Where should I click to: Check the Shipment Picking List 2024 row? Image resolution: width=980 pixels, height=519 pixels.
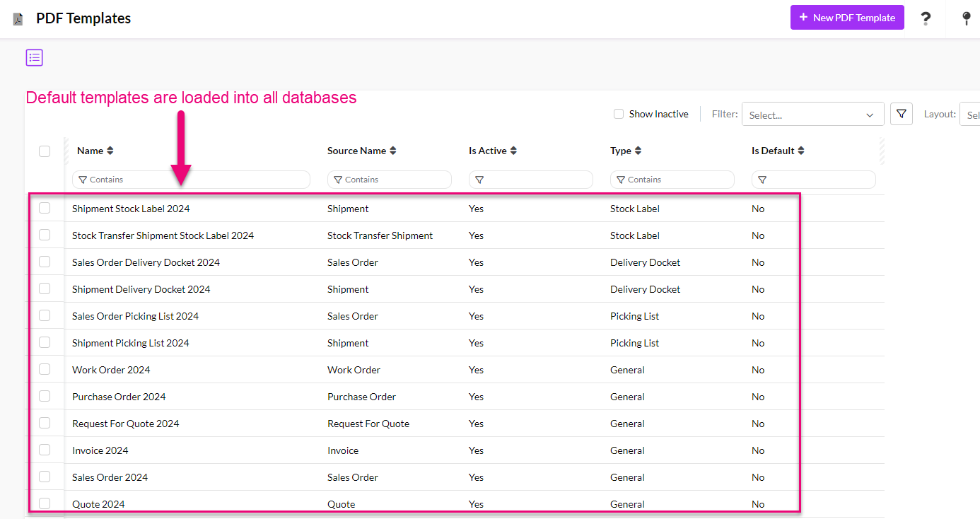(x=45, y=342)
